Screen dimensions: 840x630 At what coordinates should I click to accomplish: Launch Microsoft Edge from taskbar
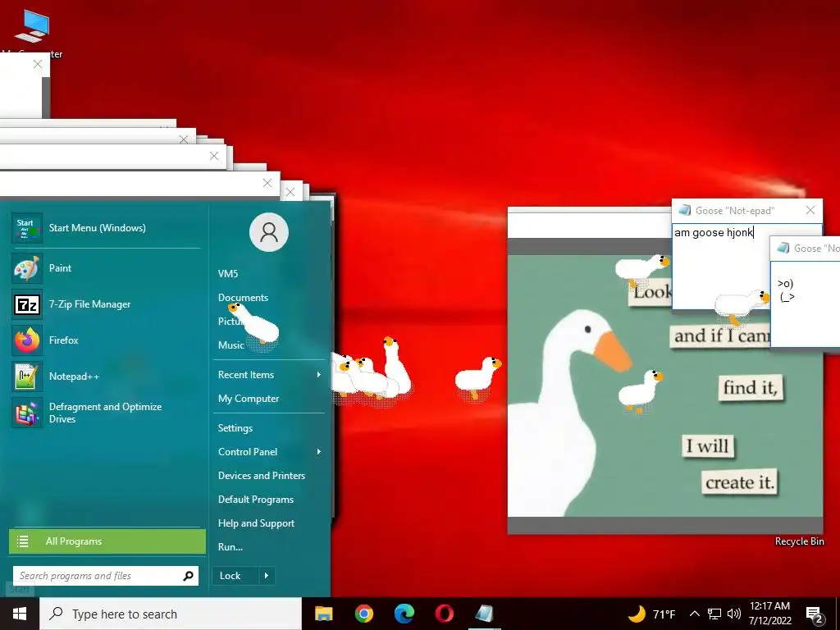[x=404, y=614]
